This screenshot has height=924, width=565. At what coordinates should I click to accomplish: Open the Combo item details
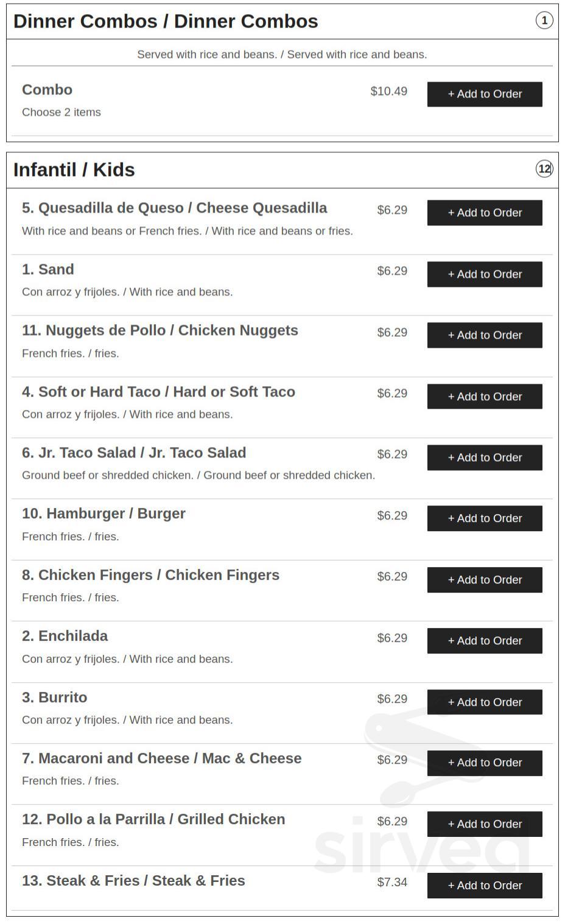click(46, 90)
